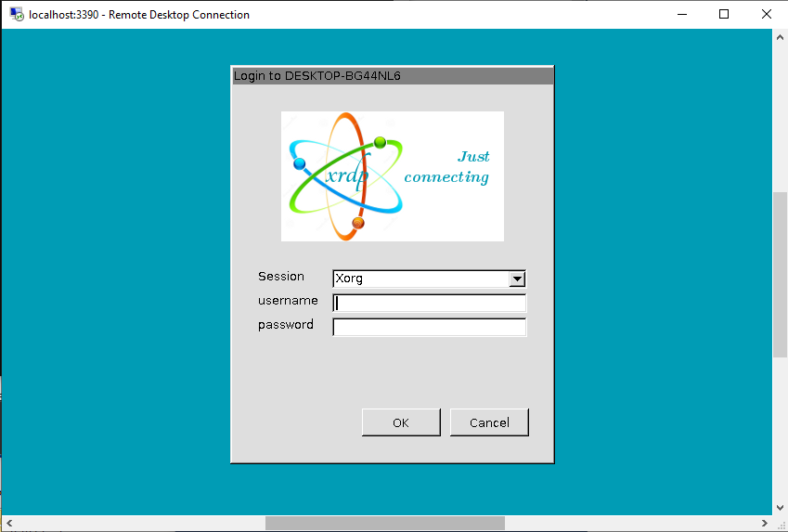Minimize the Remote Desktop Connection window

(682, 14)
